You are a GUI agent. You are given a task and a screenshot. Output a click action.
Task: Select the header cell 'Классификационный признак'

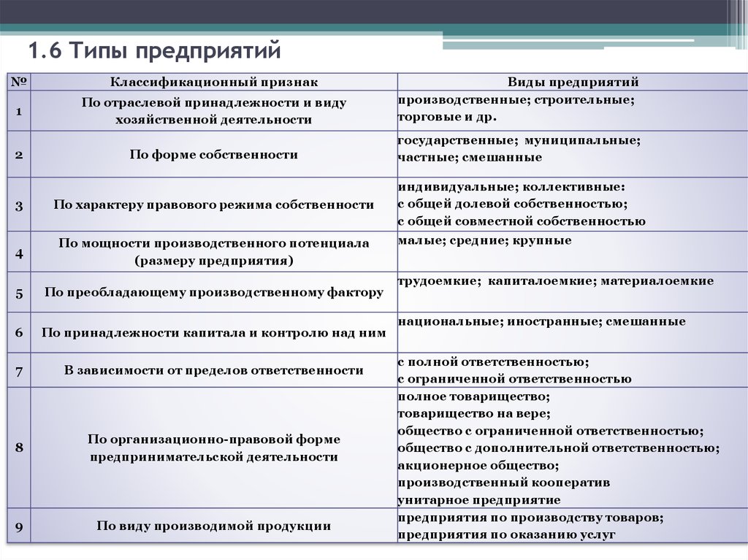click(214, 82)
